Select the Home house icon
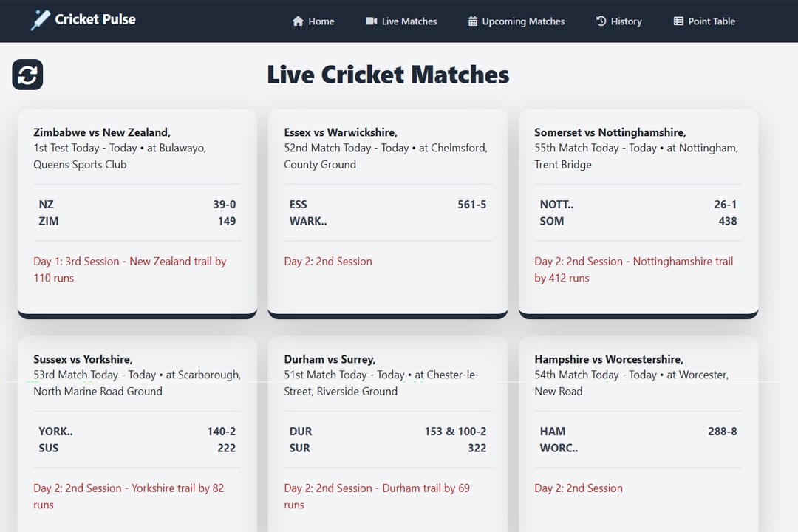The image size is (798, 532). point(298,21)
